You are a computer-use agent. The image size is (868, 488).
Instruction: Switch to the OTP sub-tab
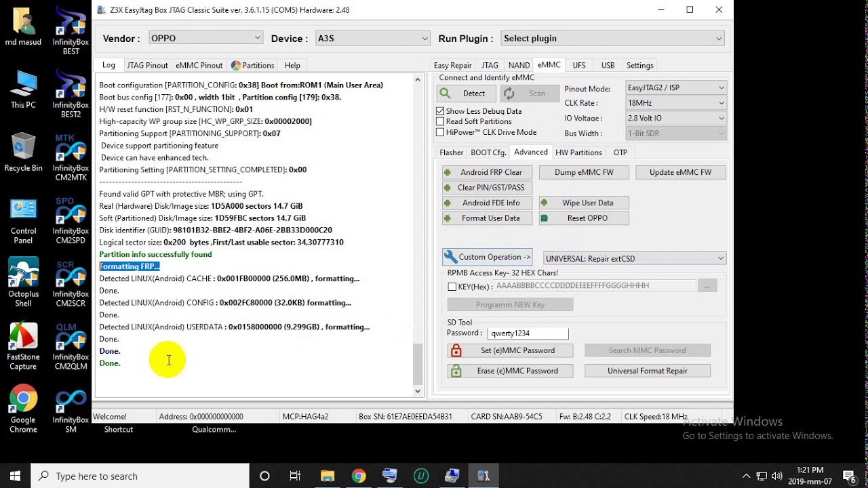click(620, 152)
